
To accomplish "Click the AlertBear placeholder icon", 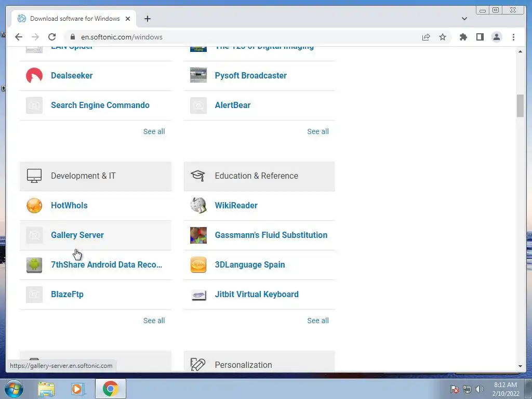I will pos(198,105).
